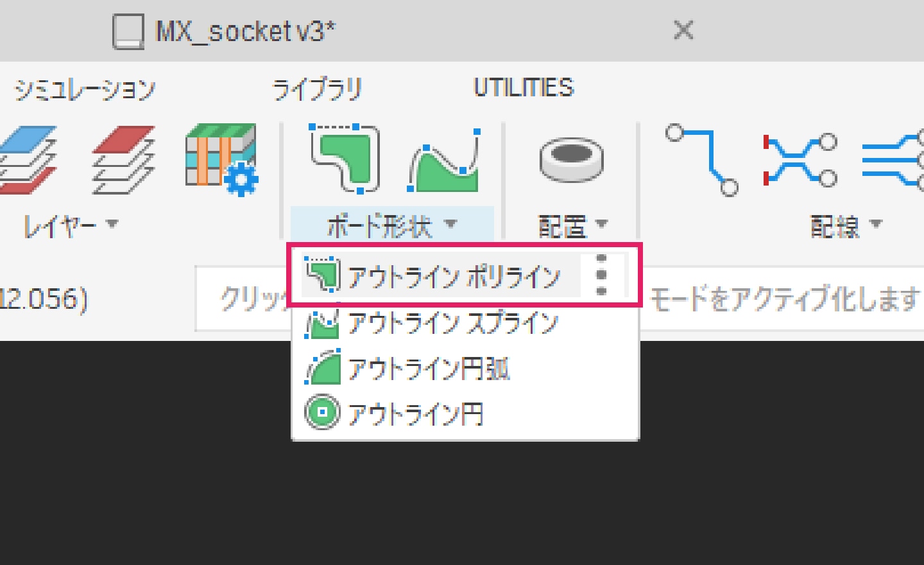Select the differential pair routing icon

pos(800,160)
